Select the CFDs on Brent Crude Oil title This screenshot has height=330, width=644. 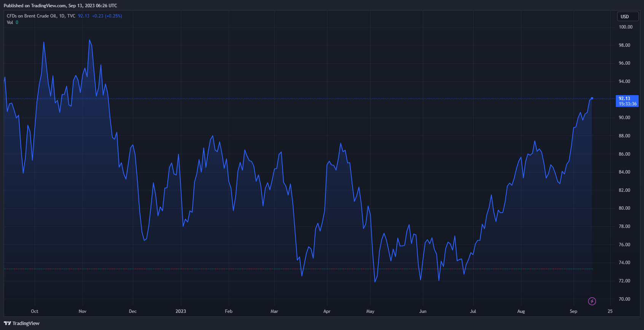coord(32,16)
